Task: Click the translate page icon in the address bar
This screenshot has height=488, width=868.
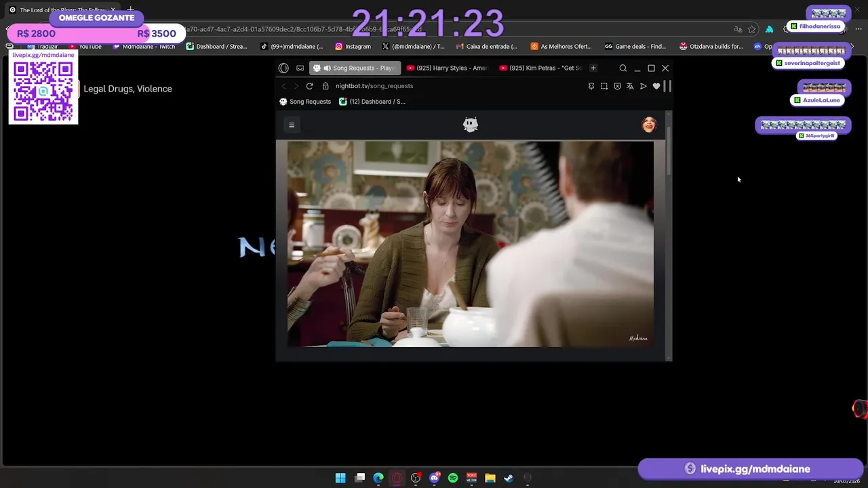Action: [630, 86]
